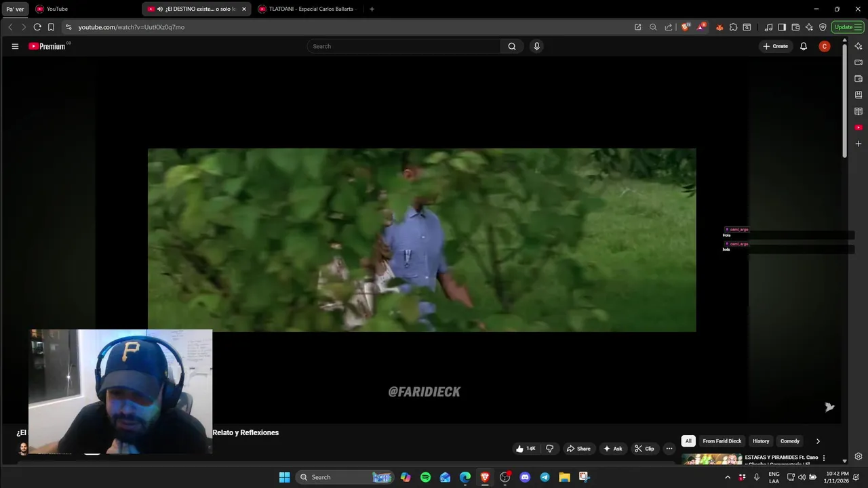Image resolution: width=868 pixels, height=488 pixels.
Task: Go back in browser history
Action: [x=10, y=27]
